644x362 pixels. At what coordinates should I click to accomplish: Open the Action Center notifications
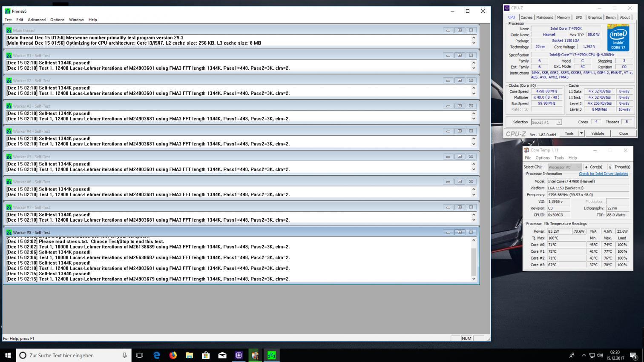click(x=633, y=355)
